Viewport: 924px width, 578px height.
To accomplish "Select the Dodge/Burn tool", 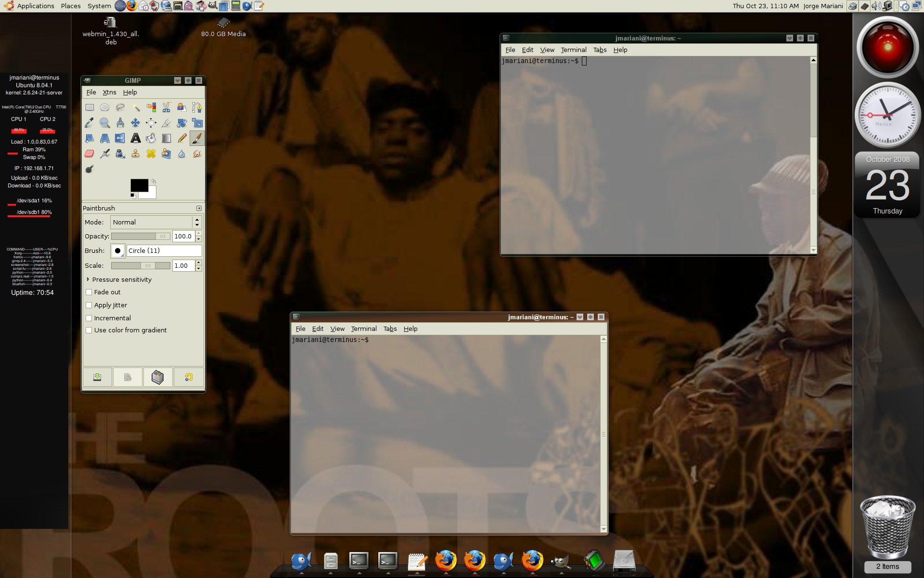I will click(90, 169).
